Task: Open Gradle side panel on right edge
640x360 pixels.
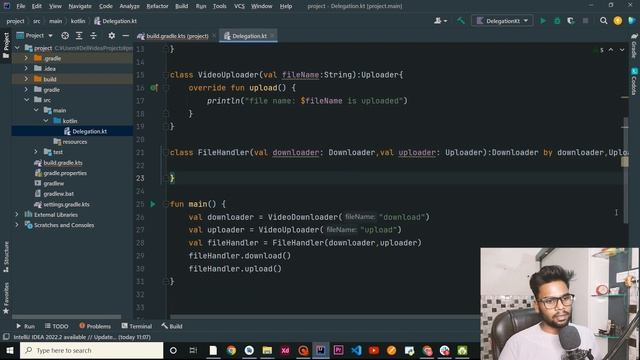Action: pos(634,46)
